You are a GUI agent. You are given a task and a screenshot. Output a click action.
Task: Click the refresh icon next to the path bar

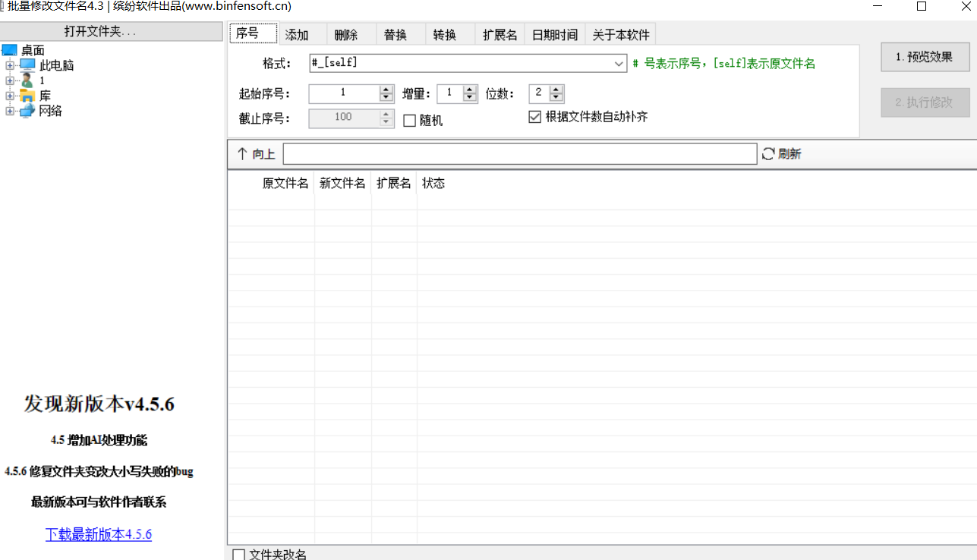(768, 153)
